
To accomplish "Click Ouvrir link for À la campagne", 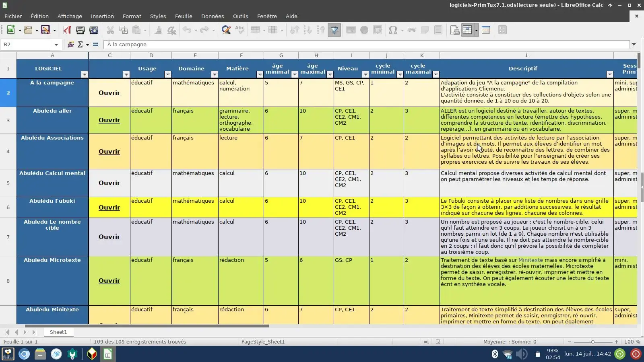I will click(x=109, y=93).
